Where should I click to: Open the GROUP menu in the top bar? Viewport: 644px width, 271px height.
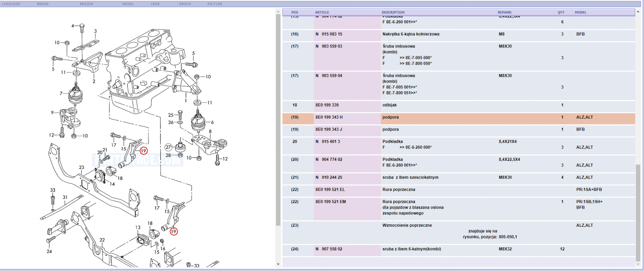pos(185,4)
